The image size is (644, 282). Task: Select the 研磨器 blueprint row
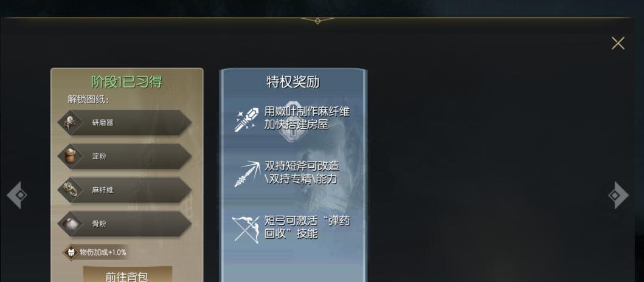125,122
